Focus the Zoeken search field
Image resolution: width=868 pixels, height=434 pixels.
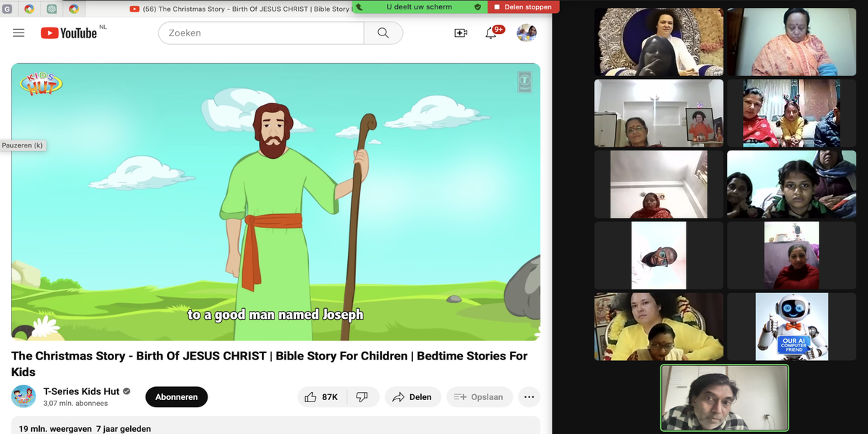click(261, 33)
